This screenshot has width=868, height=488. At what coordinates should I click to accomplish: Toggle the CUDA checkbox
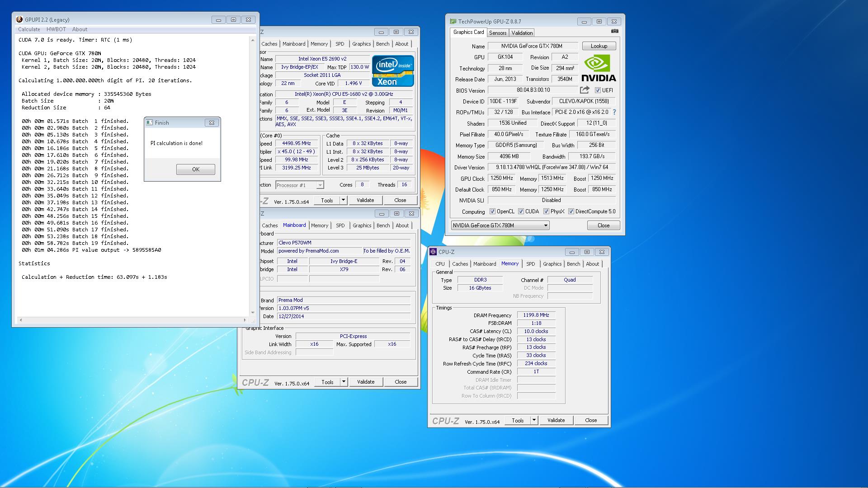click(521, 211)
